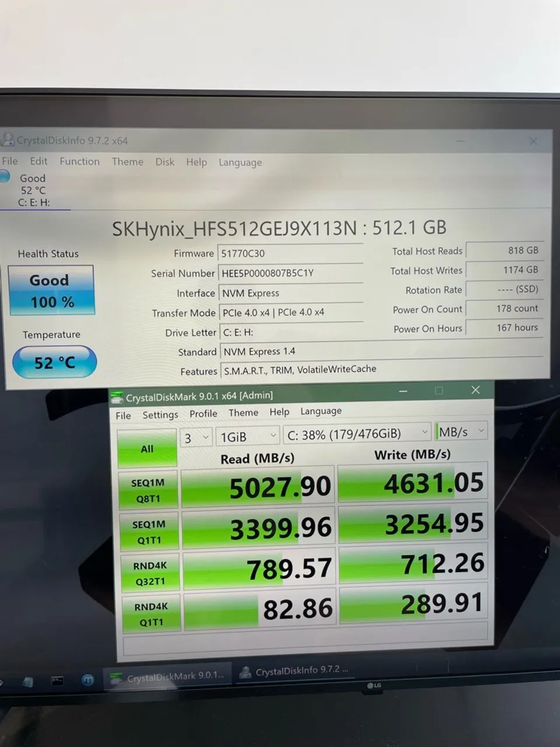Open the Edit menu in CrystalDiskInfo
The image size is (560, 747).
38,161
